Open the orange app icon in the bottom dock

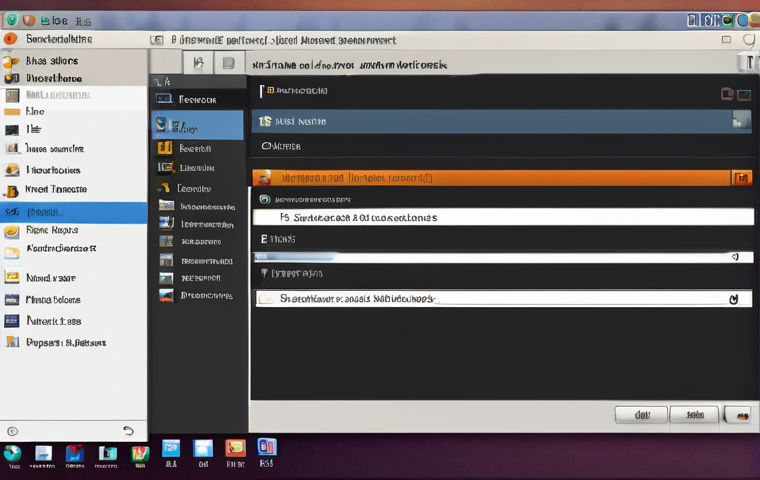tap(235, 448)
